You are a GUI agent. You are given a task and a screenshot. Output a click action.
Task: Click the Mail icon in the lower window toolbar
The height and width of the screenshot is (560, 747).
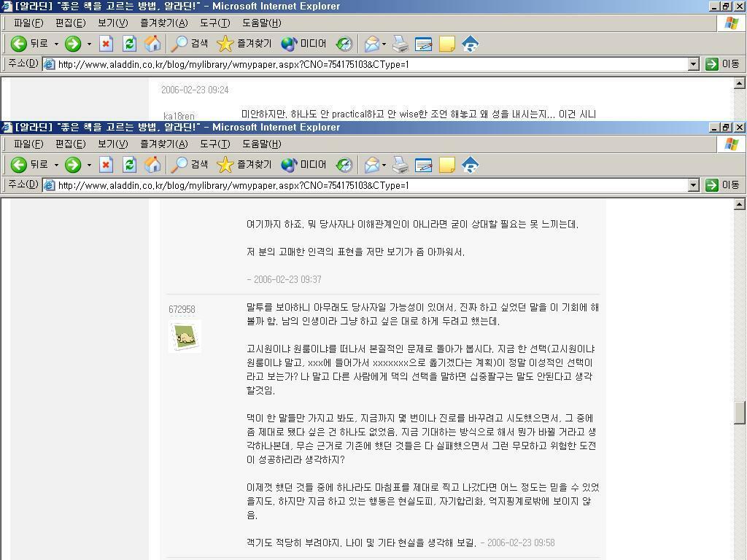[371, 165]
